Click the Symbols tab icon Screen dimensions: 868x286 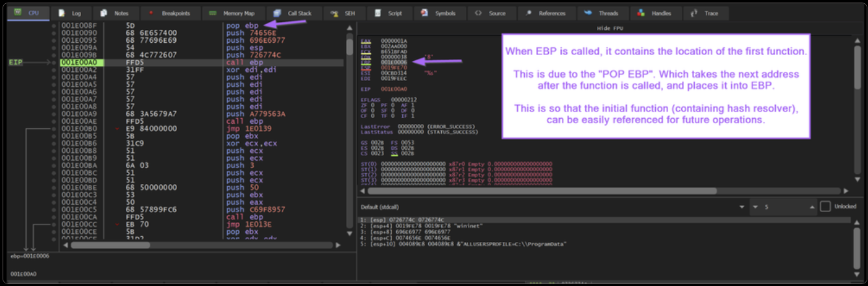pyautogui.click(x=424, y=13)
